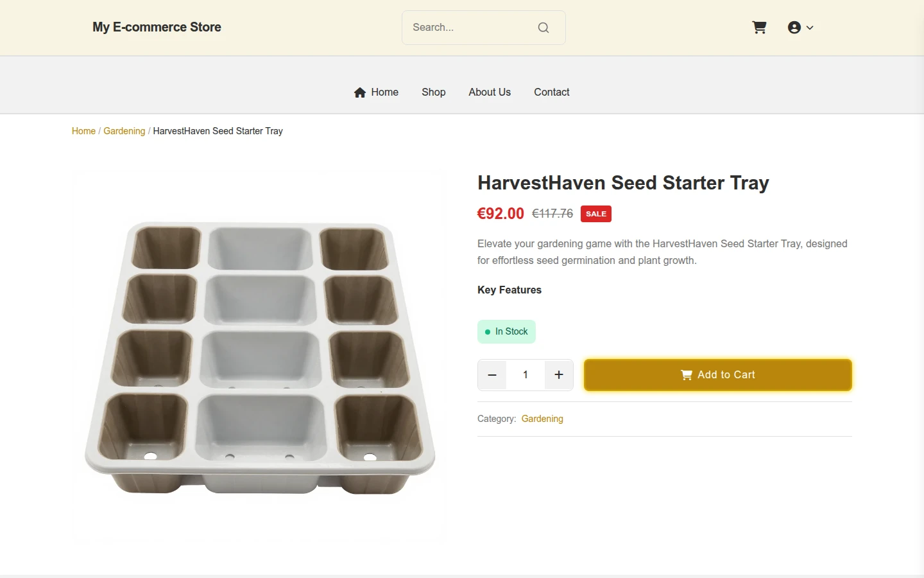This screenshot has height=578, width=924.
Task: Add the seed tray to cart
Action: point(718,375)
